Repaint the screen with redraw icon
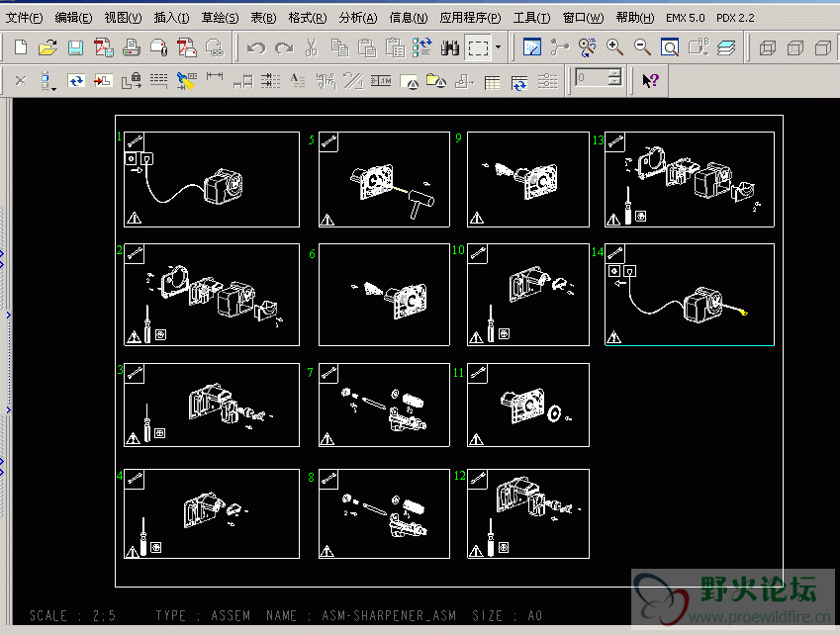This screenshot has height=635, width=840. pyautogui.click(x=532, y=47)
